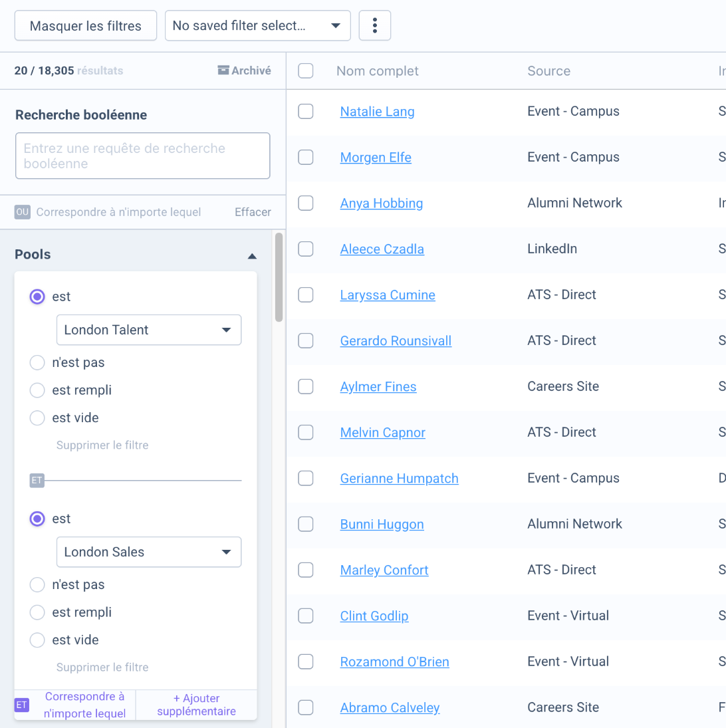Open the saved filter dropdown
Screen dimensions: 726x728
tap(258, 25)
